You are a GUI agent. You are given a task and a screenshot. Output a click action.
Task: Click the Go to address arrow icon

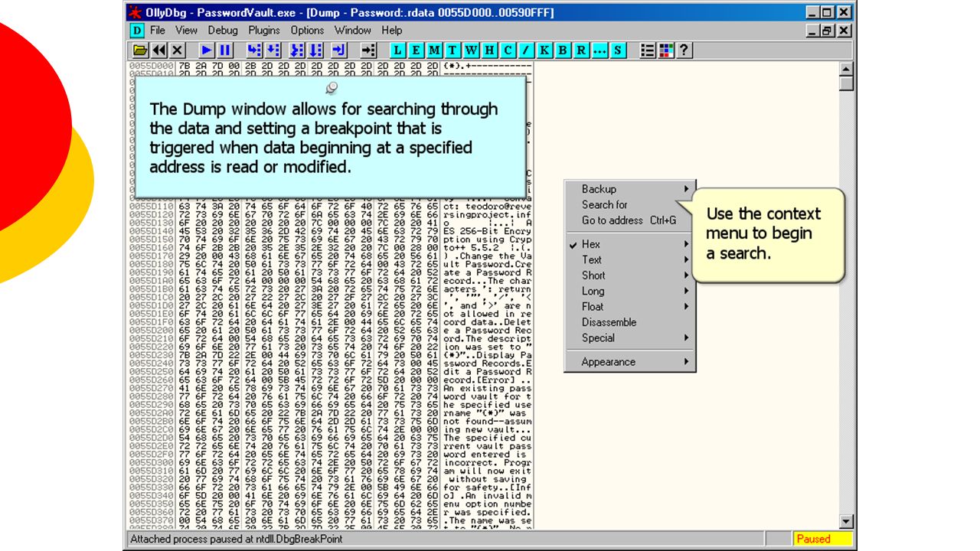tap(368, 51)
